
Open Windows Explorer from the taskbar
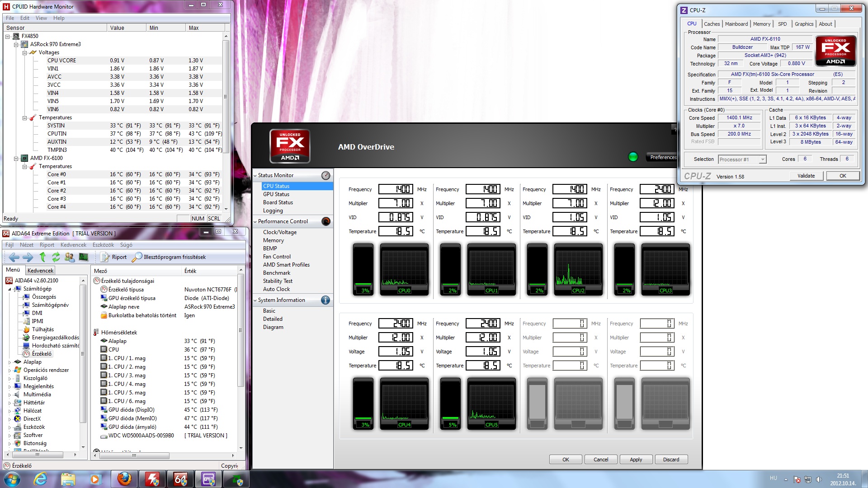[x=68, y=479]
